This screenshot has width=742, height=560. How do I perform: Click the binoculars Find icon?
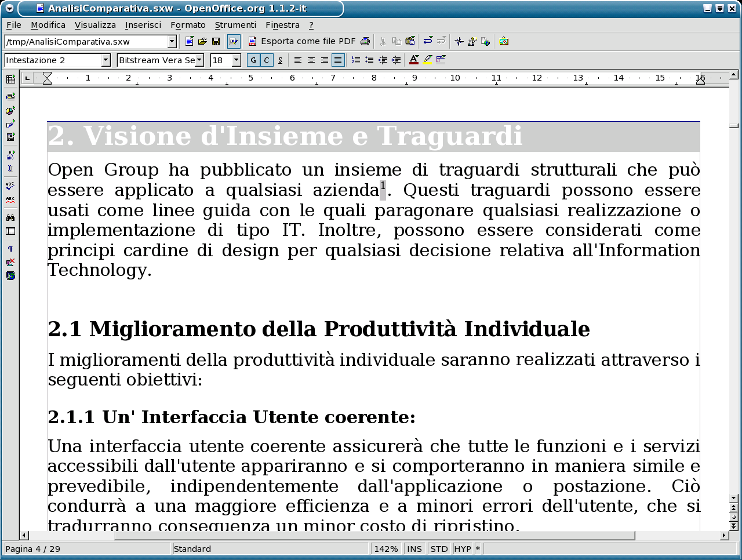10,217
